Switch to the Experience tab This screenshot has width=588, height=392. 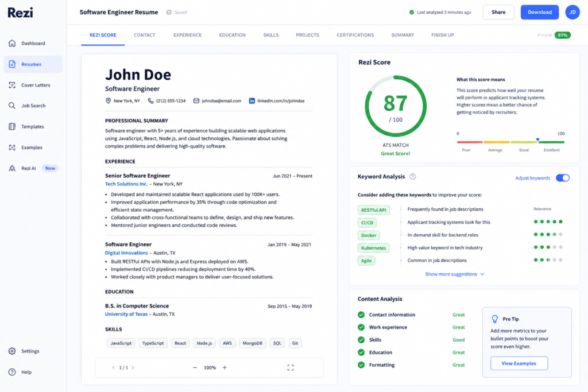coord(188,35)
